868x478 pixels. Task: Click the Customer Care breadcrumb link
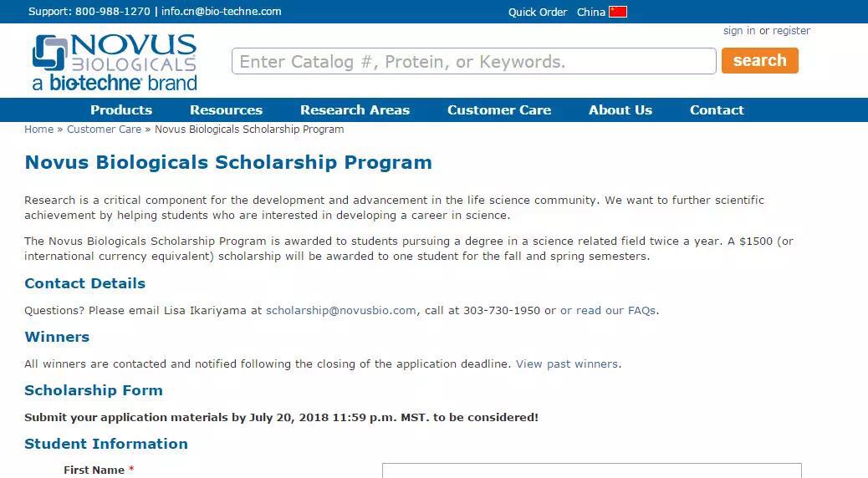tap(104, 130)
